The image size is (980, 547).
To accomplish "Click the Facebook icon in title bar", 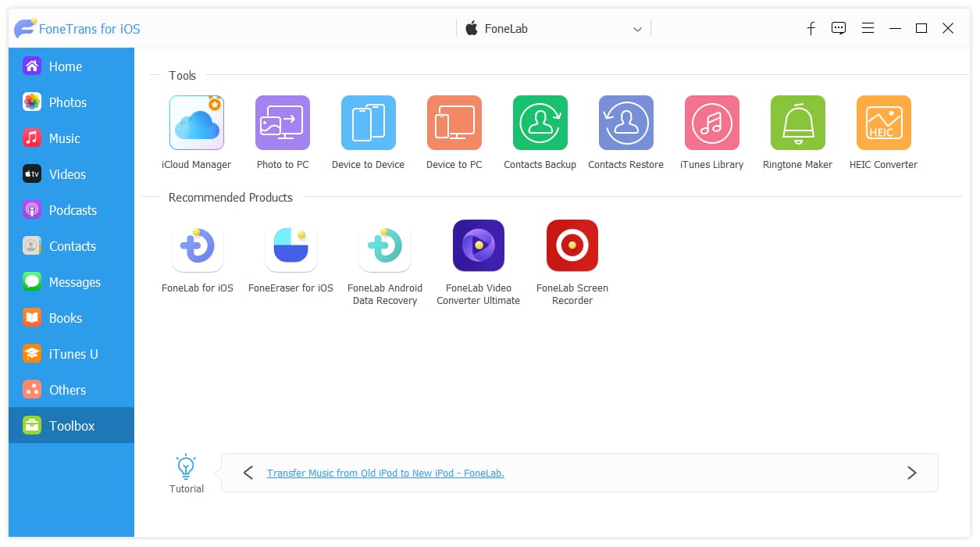I will (x=811, y=28).
